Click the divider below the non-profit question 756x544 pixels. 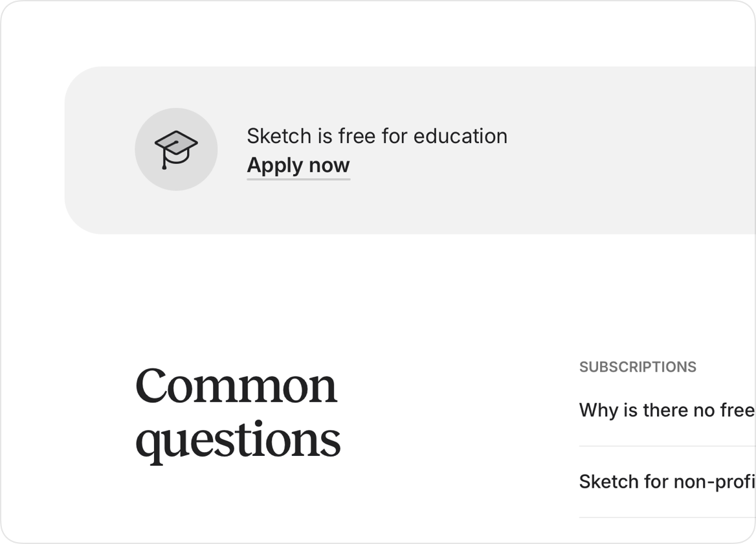pos(667,517)
